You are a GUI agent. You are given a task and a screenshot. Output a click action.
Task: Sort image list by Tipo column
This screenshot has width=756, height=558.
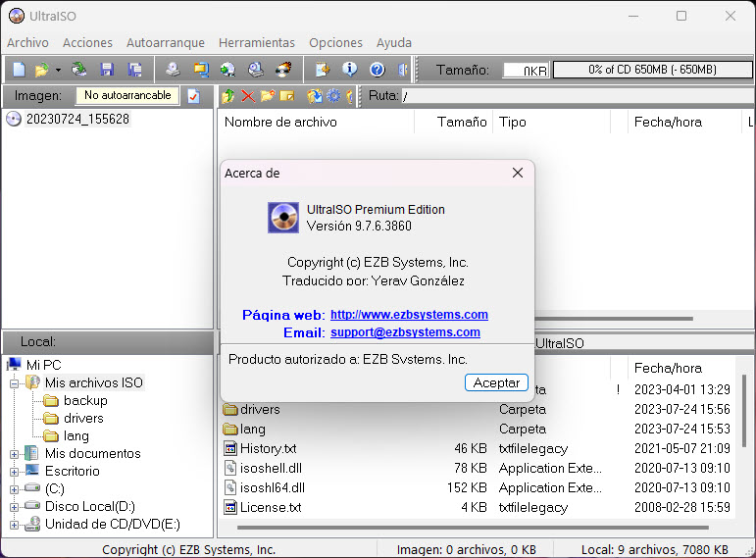click(x=551, y=122)
